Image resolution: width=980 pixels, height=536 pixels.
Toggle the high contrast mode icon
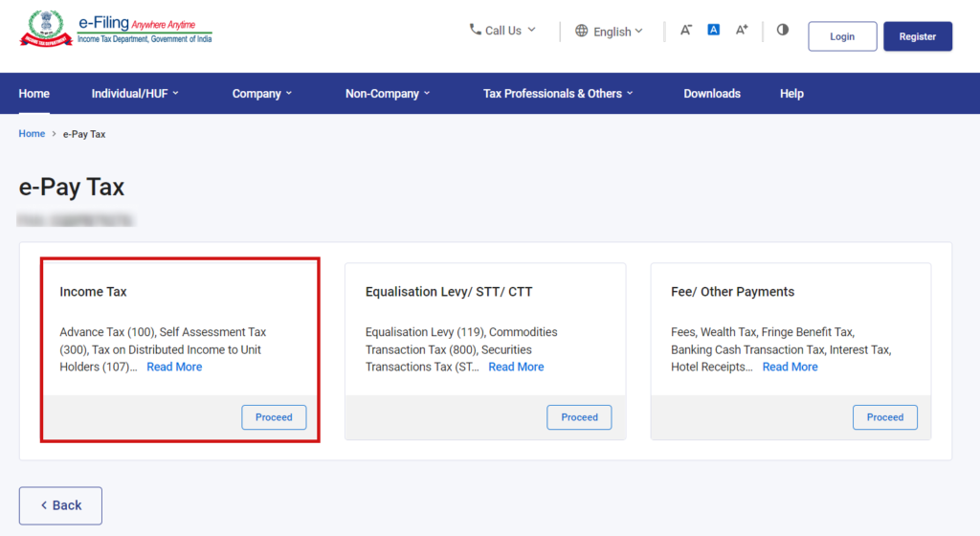783,31
